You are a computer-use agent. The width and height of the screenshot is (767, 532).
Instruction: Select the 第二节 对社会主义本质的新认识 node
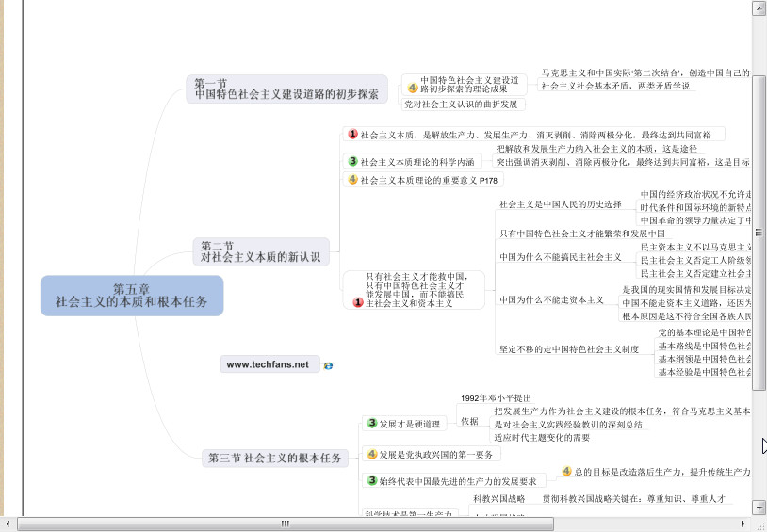261,251
